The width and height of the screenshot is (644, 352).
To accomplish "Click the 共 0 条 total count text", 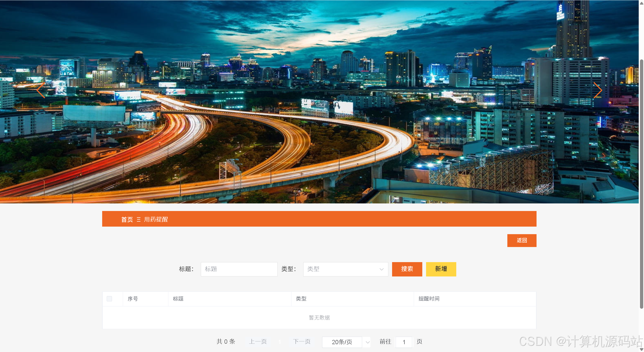I will pos(226,342).
